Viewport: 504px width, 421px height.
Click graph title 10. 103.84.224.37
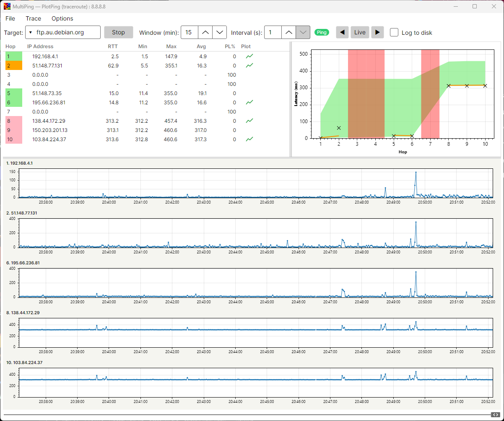[x=24, y=362]
